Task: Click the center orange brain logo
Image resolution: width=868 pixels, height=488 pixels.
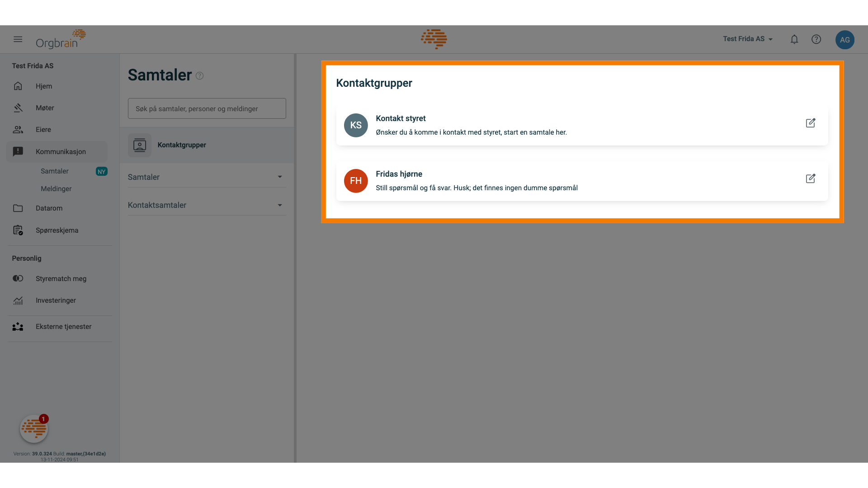Action: coord(434,39)
